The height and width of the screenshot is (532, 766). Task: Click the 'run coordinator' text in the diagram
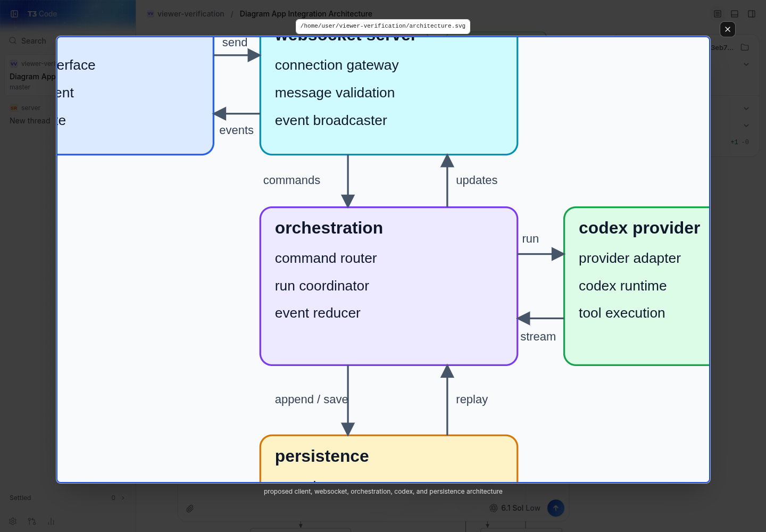coord(322,286)
